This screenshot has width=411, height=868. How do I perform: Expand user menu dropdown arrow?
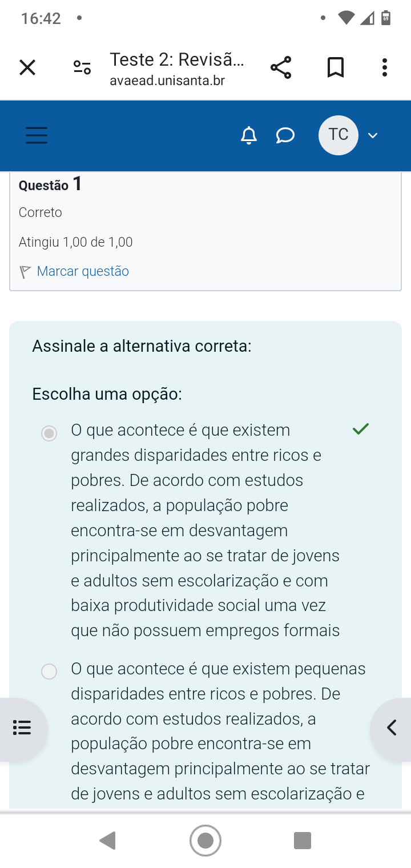[x=373, y=135]
